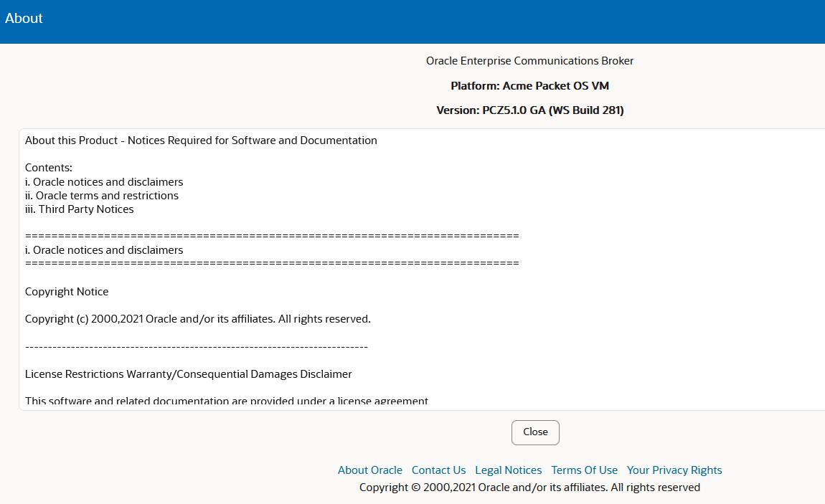Click 'This software and related documentation' line
The width and height of the screenshot is (825, 504).
point(226,401)
